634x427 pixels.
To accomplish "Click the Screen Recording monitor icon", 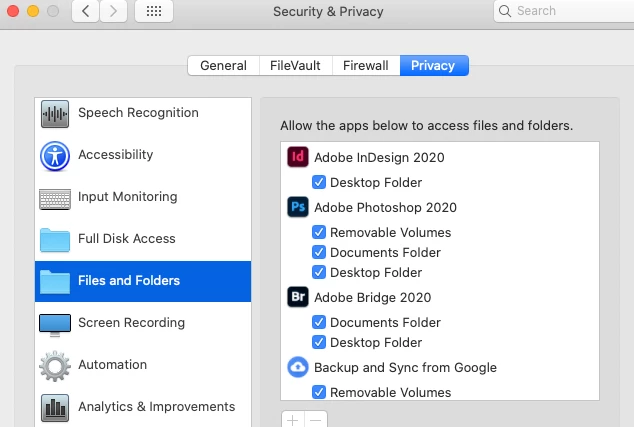I will 55,325.
